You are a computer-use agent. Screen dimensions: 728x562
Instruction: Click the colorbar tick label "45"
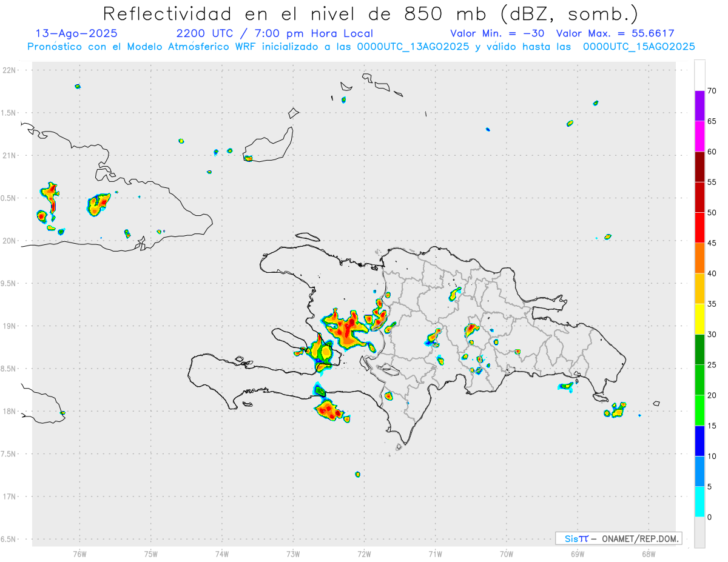pyautogui.click(x=712, y=243)
